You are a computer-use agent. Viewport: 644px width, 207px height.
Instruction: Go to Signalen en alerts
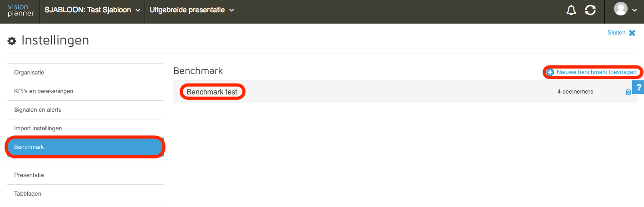pyautogui.click(x=86, y=110)
